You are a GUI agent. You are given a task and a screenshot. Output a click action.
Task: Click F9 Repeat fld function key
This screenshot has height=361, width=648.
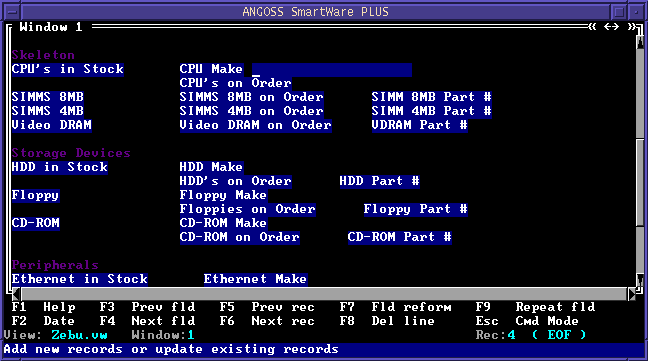coord(536,307)
